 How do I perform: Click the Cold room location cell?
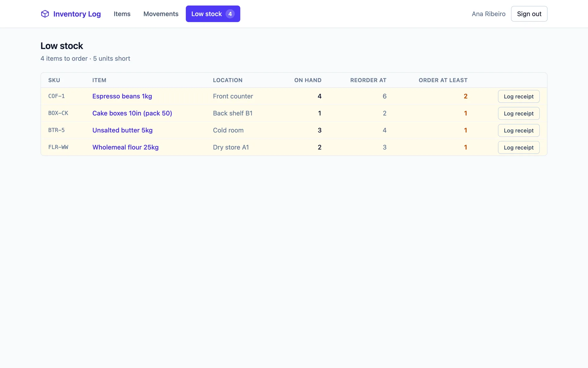point(228,130)
